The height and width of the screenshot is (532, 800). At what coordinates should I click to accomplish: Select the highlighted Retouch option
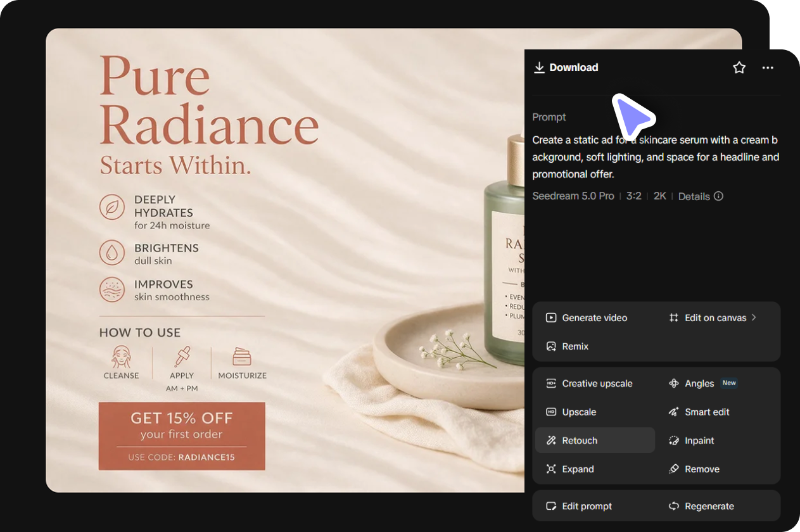595,440
